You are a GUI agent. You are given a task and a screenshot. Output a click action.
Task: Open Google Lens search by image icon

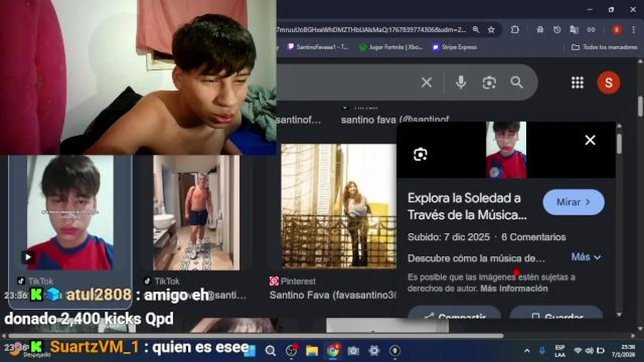[489, 82]
